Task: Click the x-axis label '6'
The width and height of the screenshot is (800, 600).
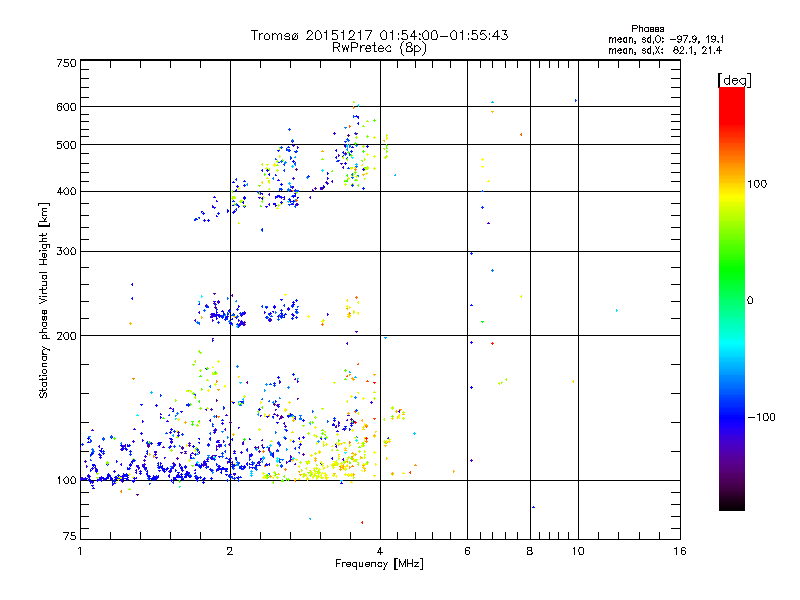Action: pos(467,551)
